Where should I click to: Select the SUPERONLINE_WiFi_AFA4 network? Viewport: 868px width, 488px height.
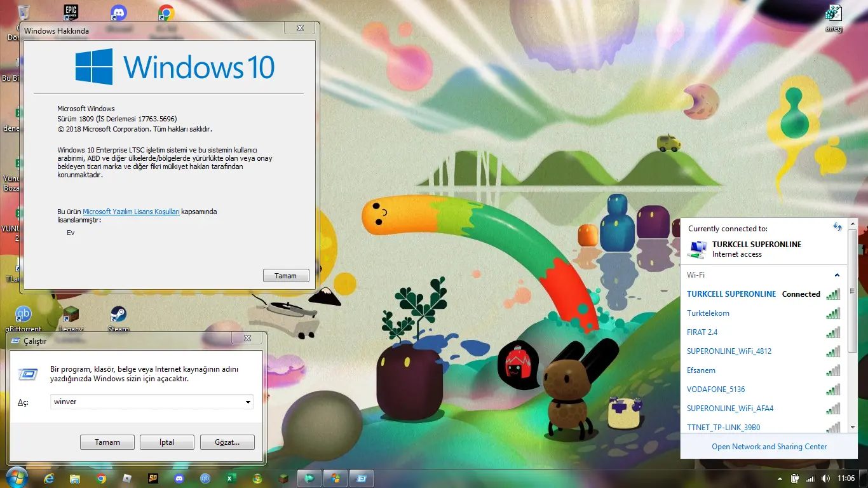pyautogui.click(x=764, y=409)
